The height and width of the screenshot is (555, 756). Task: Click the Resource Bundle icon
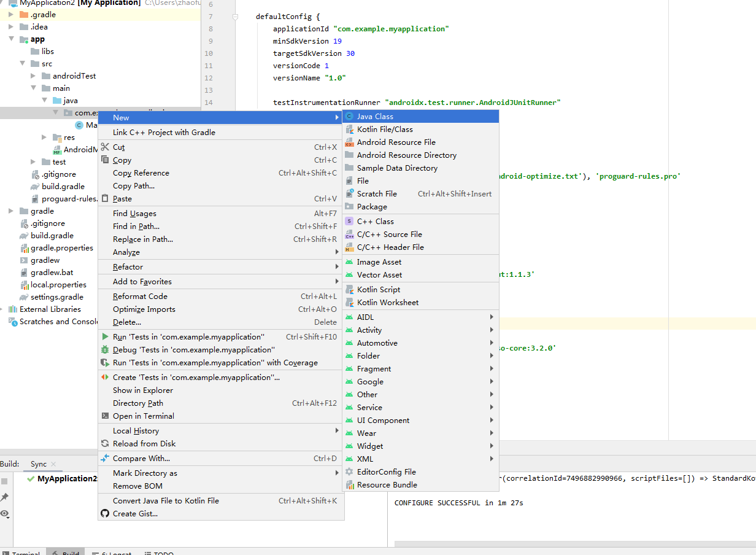click(x=349, y=484)
